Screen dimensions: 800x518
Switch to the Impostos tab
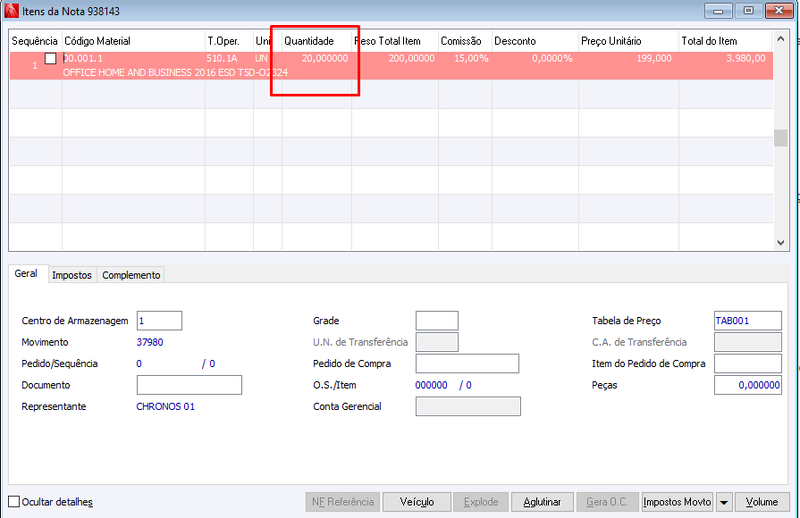(72, 275)
